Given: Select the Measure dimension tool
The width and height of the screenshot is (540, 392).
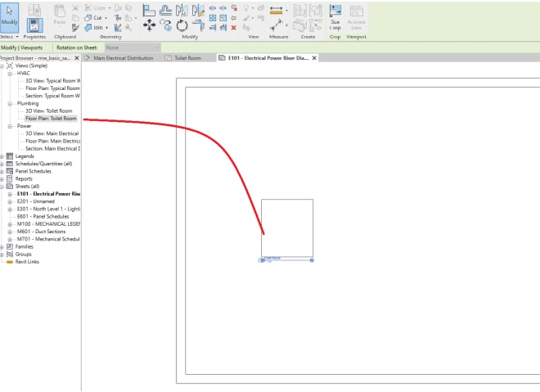Looking at the screenshot, I should coord(276,10).
